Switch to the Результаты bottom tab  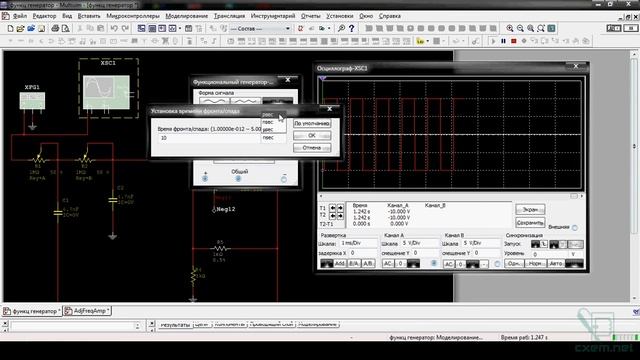175,325
